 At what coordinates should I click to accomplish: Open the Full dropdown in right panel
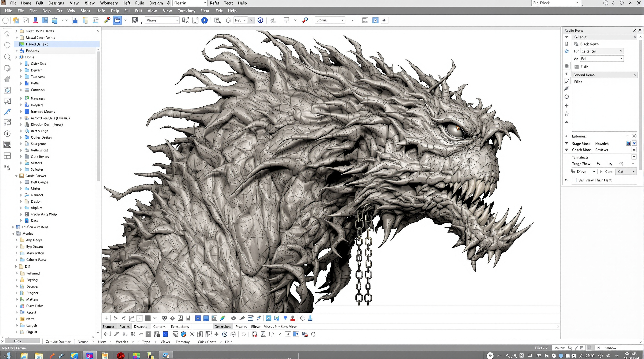(602, 59)
